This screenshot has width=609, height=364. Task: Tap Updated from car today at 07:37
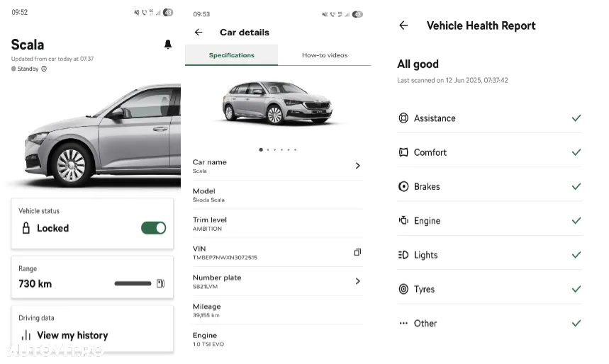[52, 59]
